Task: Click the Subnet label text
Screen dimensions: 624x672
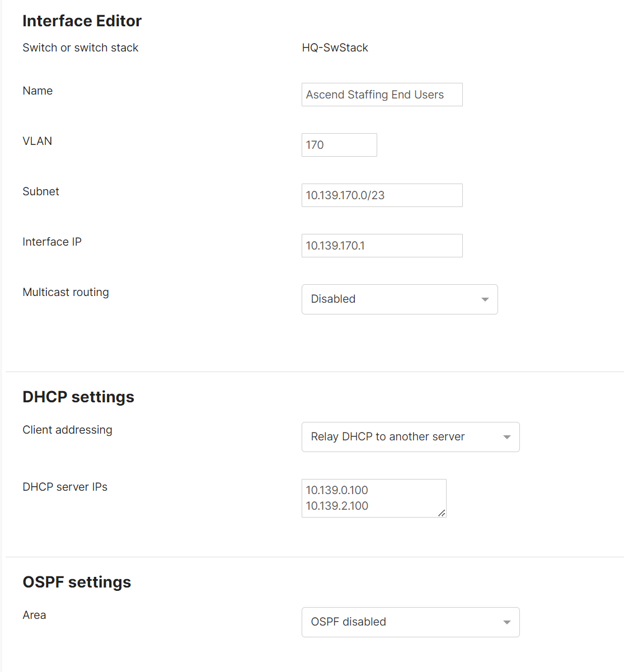Action: pyautogui.click(x=41, y=191)
